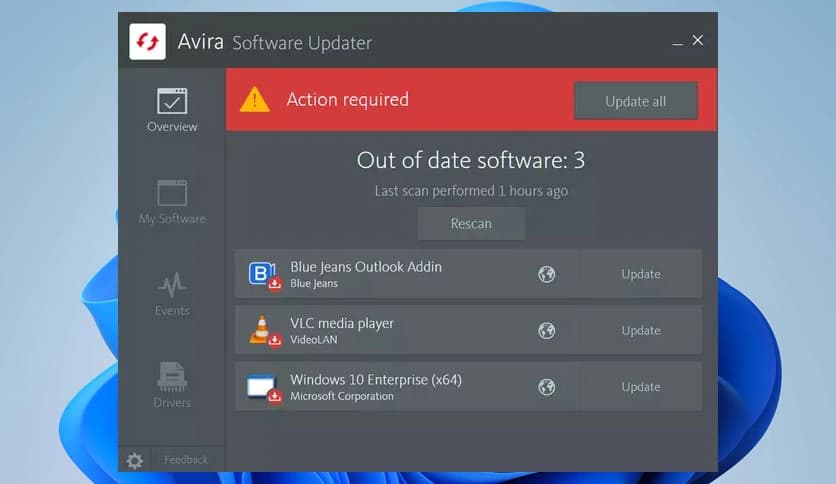Viewport: 836px width, 484px height.
Task: Update VLC media player
Action: tap(640, 330)
